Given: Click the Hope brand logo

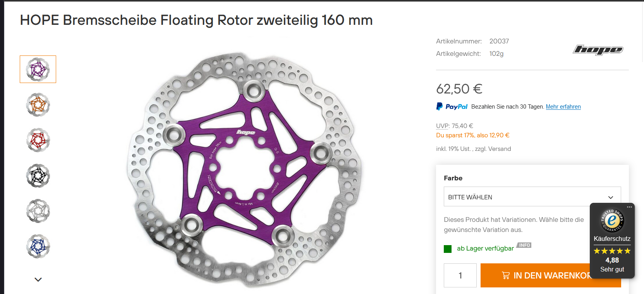Looking at the screenshot, I should point(598,50).
